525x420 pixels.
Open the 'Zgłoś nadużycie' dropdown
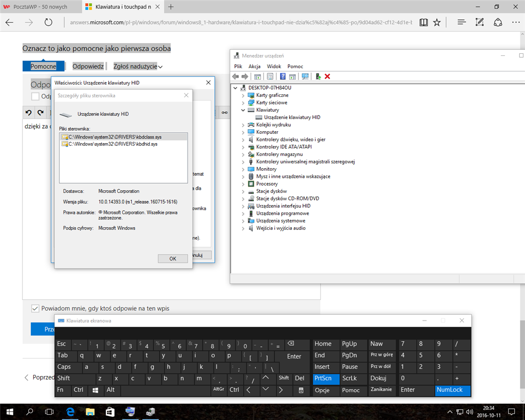coord(138,66)
